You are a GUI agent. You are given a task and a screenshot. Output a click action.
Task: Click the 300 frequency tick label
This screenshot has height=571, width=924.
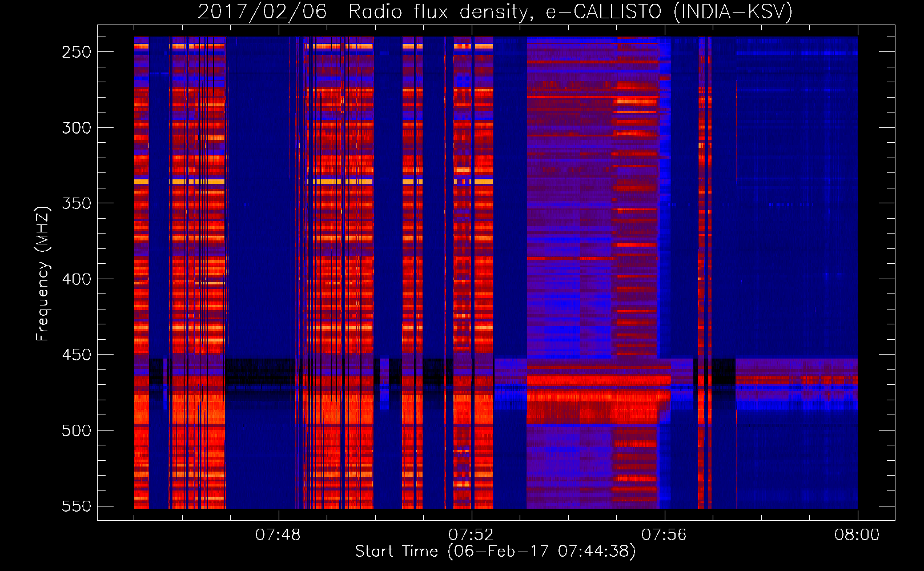77,128
